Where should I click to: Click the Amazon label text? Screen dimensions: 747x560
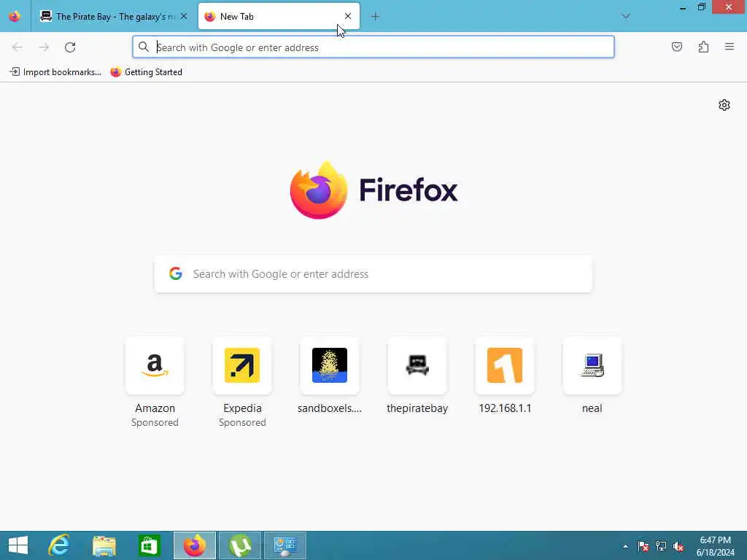pos(155,408)
